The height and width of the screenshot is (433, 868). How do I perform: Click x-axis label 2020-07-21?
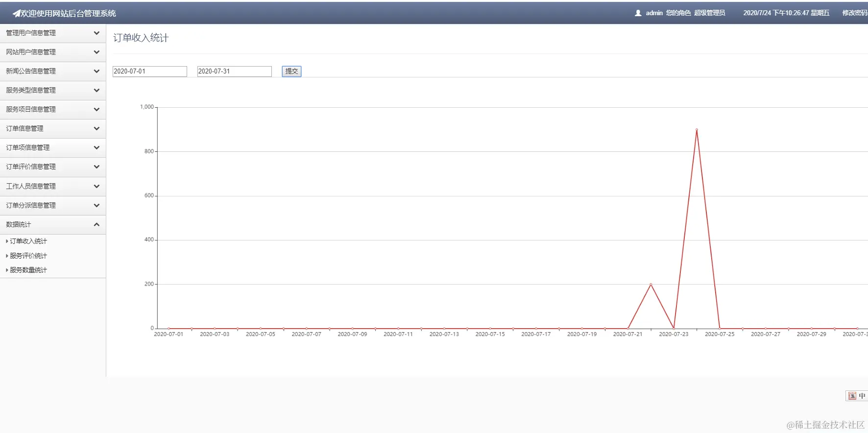[627, 334]
